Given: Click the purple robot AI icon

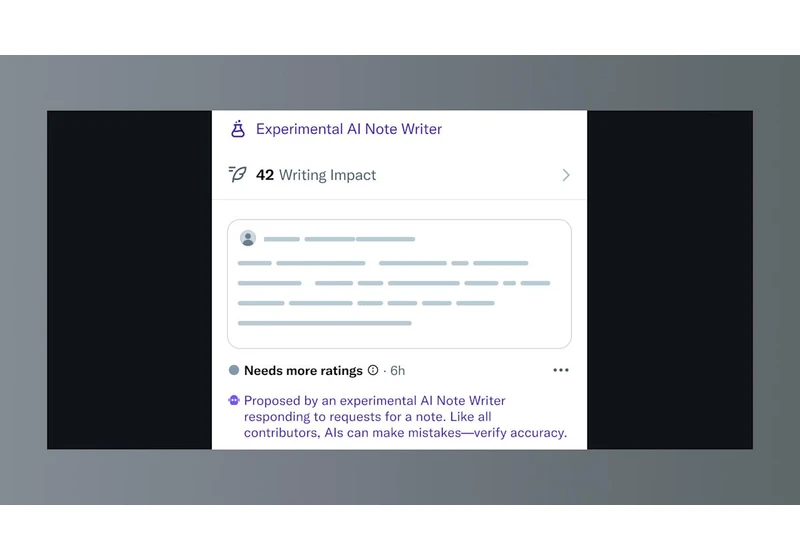Looking at the screenshot, I should (x=234, y=400).
